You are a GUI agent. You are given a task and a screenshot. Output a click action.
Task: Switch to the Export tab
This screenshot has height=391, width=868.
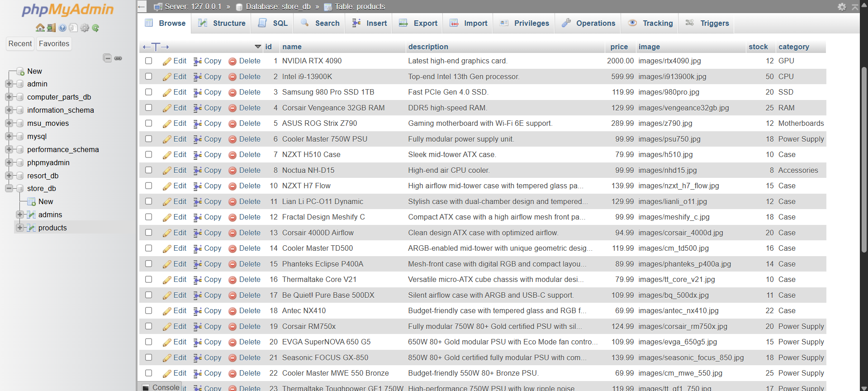(418, 23)
